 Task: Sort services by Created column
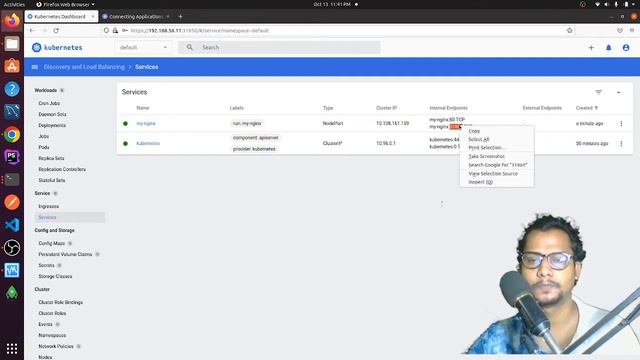tap(587, 108)
